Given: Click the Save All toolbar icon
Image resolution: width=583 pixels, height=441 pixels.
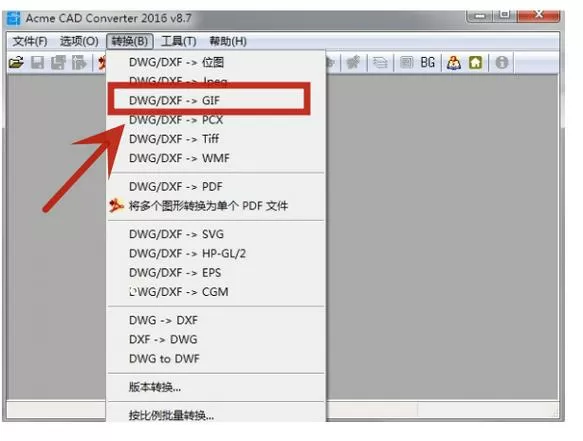Looking at the screenshot, I should 58,62.
